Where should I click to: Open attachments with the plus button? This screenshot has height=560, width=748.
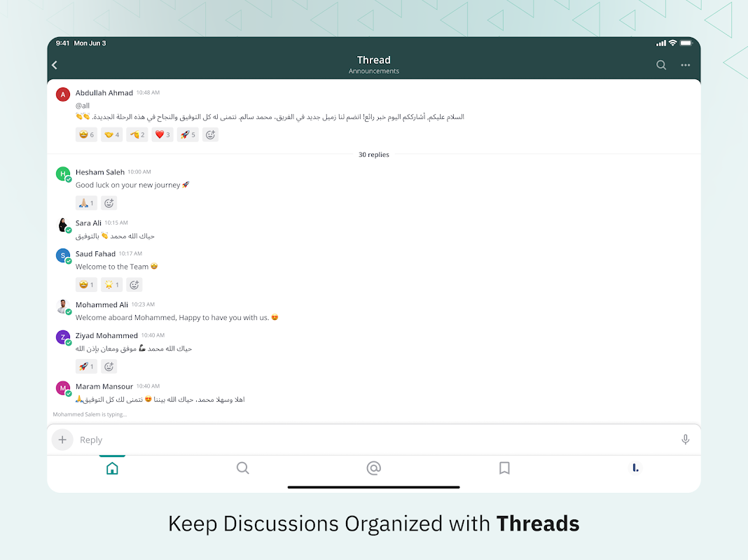pyautogui.click(x=62, y=440)
